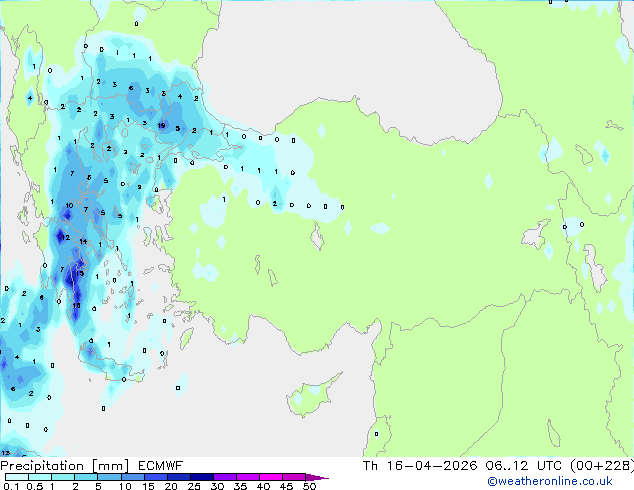Image resolution: width=634 pixels, height=490 pixels.
Task: Click the '12' precipitation value on map
Action: (66, 238)
